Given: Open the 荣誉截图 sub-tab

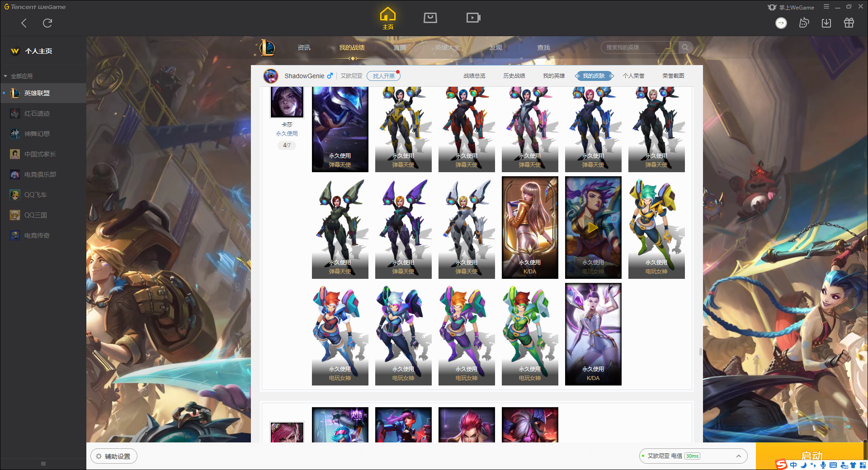Looking at the screenshot, I should (x=673, y=76).
